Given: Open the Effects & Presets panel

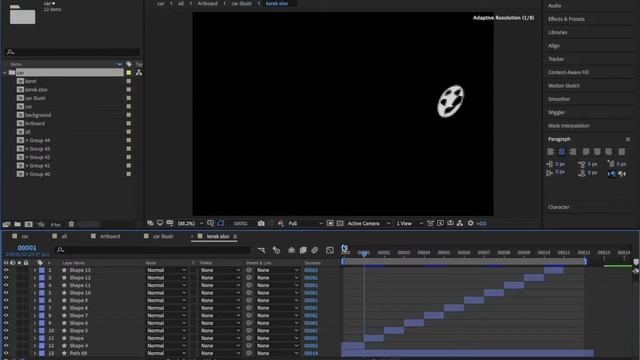Looking at the screenshot, I should 566,19.
